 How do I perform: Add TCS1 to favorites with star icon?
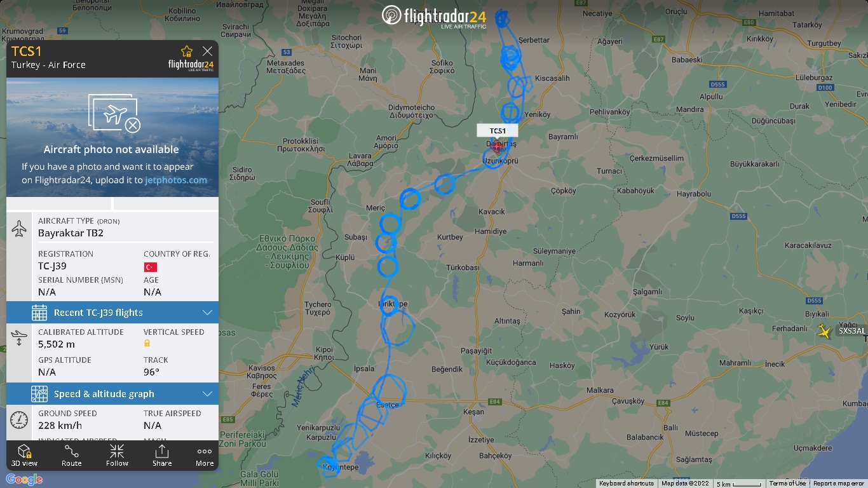(186, 51)
